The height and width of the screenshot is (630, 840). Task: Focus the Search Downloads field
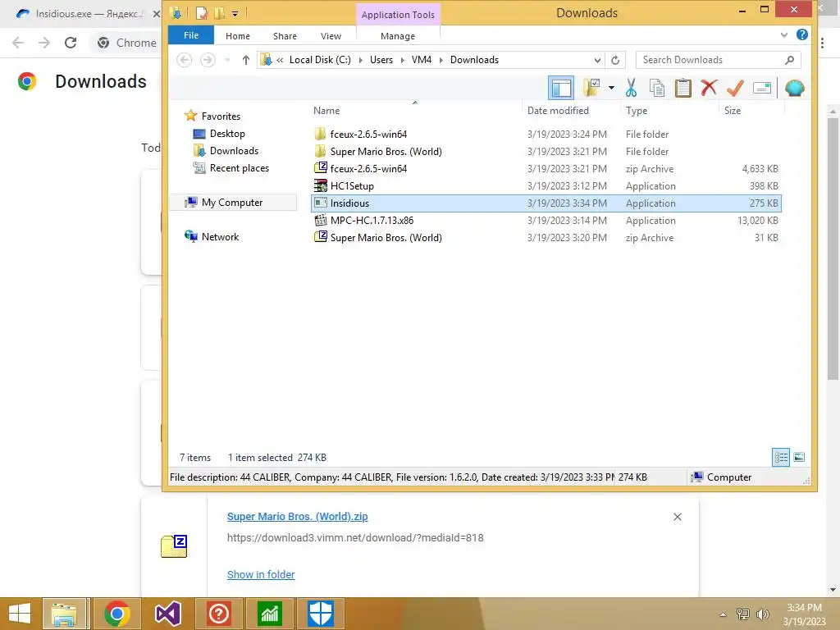718,60
